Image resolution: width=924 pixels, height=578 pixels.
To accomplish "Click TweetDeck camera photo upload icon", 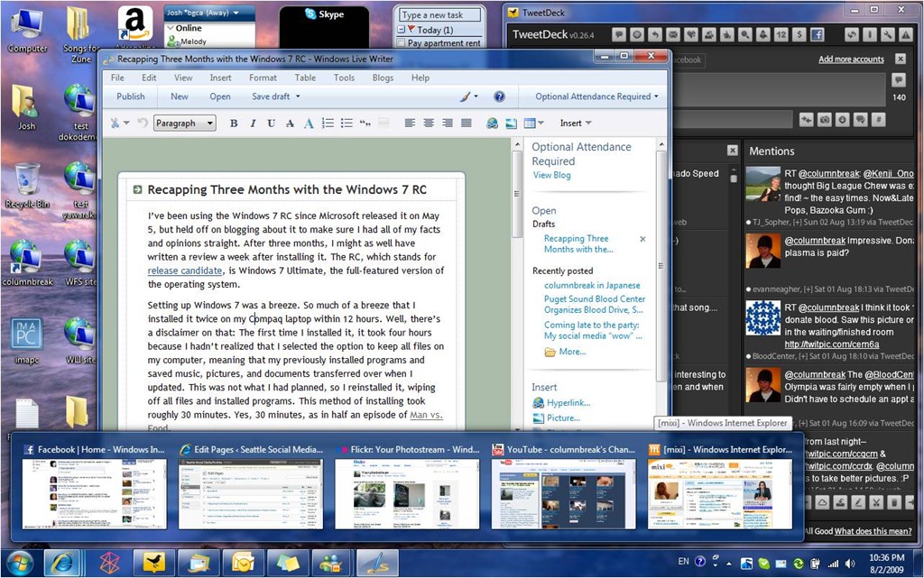I will [x=825, y=120].
